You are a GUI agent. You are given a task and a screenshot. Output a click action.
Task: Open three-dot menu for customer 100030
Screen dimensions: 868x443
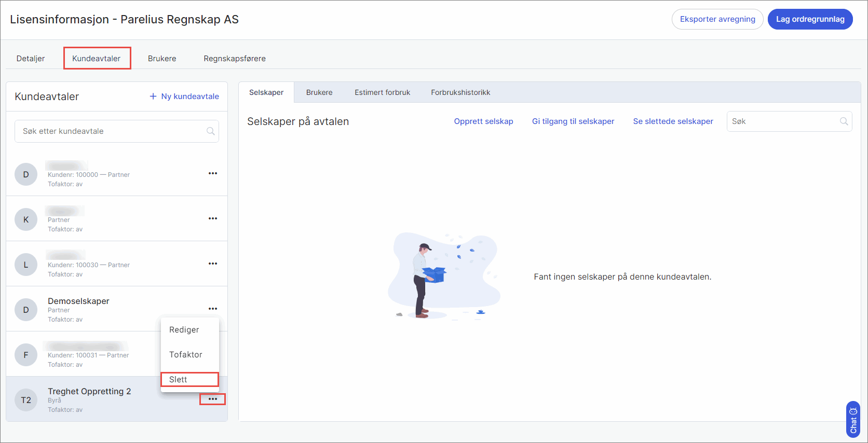coord(213,264)
